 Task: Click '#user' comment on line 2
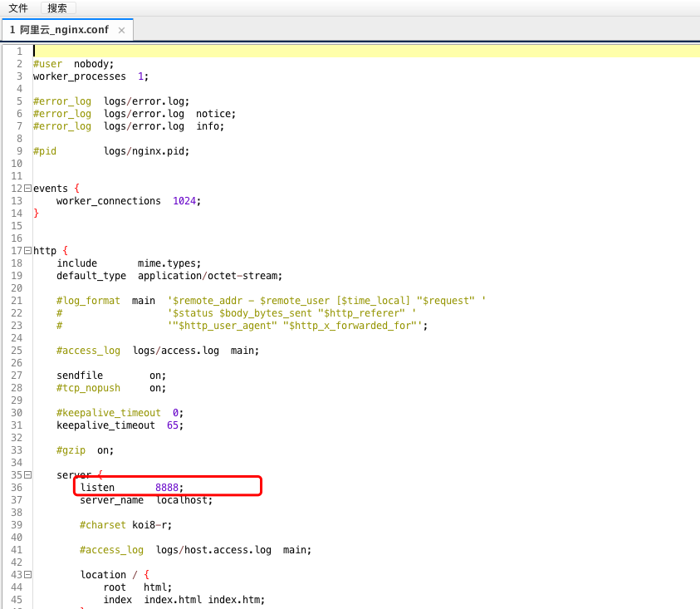coord(47,64)
